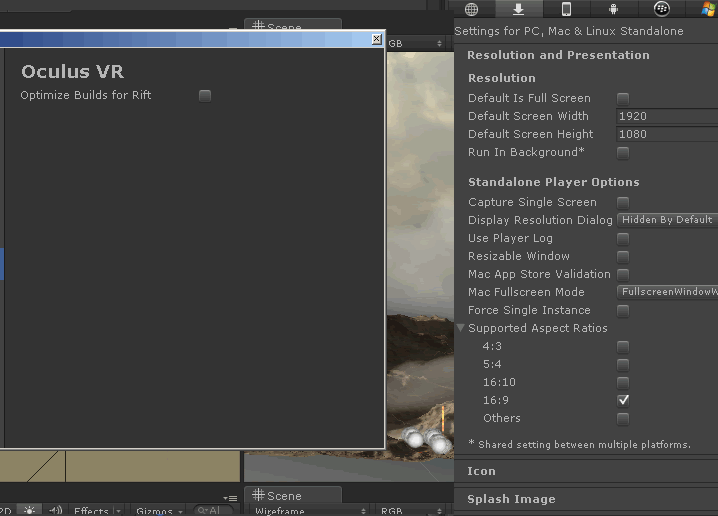
Task: Open the Gizmos dropdown
Action: (x=159, y=511)
